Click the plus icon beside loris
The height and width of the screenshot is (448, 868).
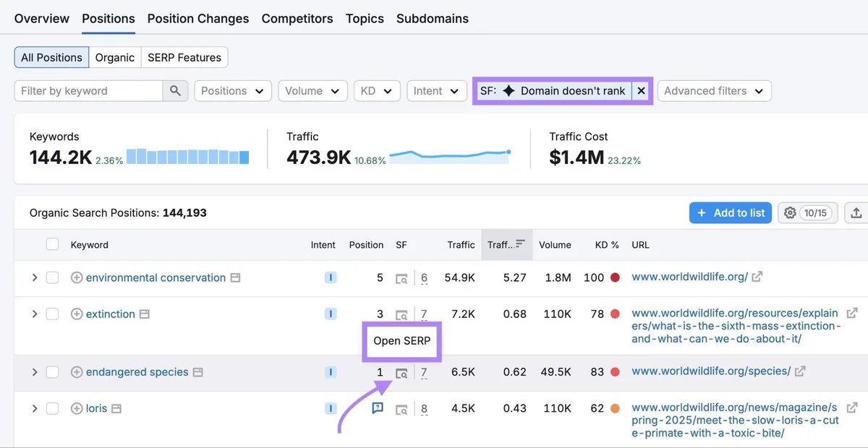click(77, 408)
